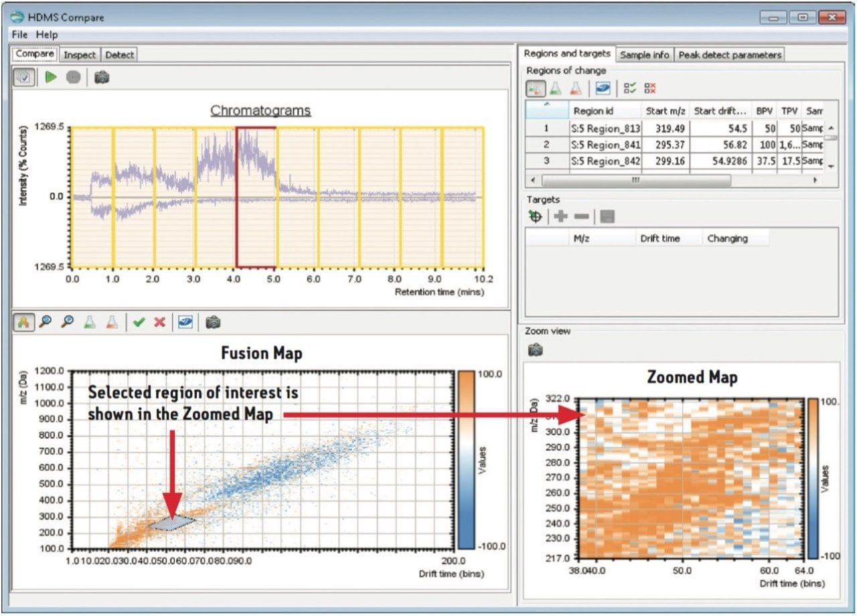Click the minus remove target icon
The height and width of the screenshot is (616, 857).
click(x=582, y=216)
